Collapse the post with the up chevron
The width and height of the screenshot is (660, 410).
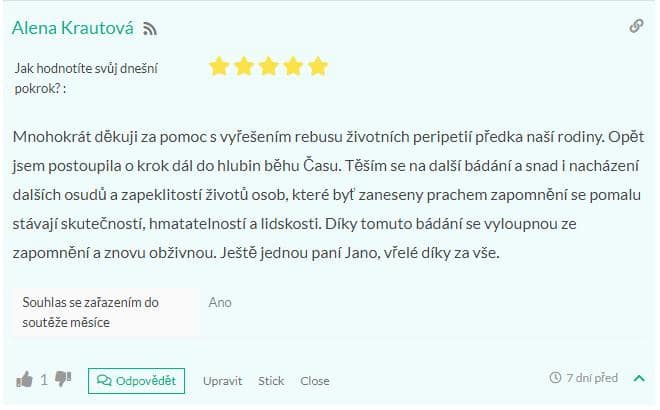pos(639,378)
